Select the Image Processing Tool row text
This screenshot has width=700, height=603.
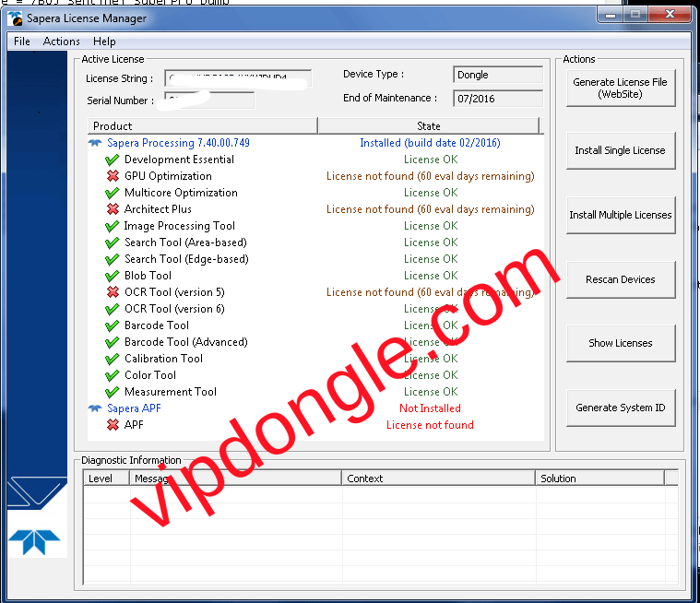click(180, 226)
